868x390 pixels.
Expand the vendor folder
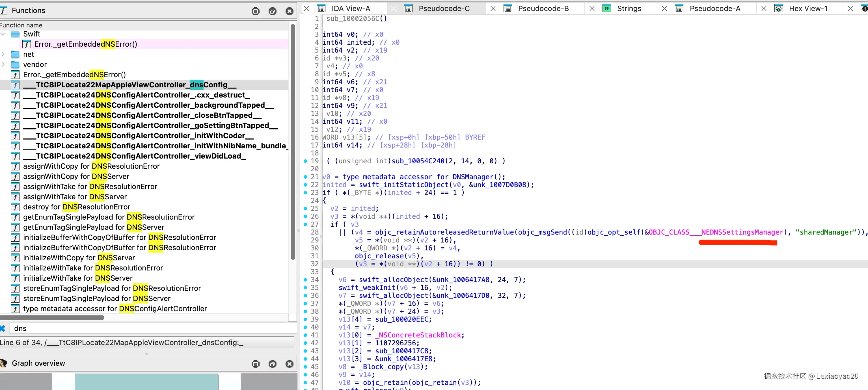click(x=3, y=64)
